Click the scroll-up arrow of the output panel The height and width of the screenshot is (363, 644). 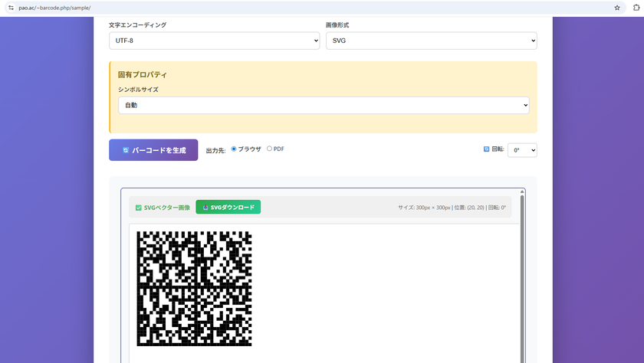pyautogui.click(x=523, y=191)
